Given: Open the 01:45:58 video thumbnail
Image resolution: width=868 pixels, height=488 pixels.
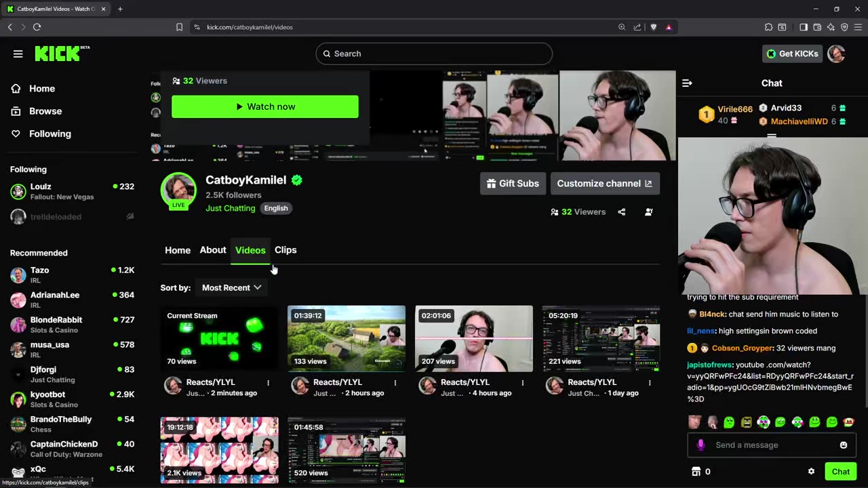Looking at the screenshot, I should pyautogui.click(x=347, y=450).
